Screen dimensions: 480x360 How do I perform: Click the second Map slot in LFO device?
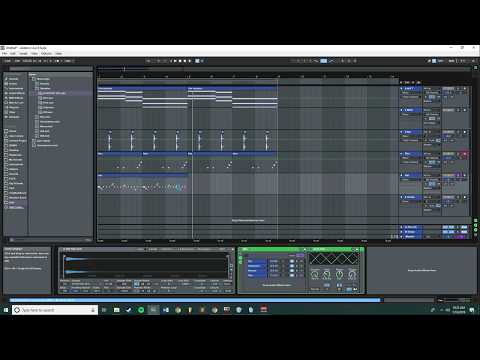coord(257,266)
